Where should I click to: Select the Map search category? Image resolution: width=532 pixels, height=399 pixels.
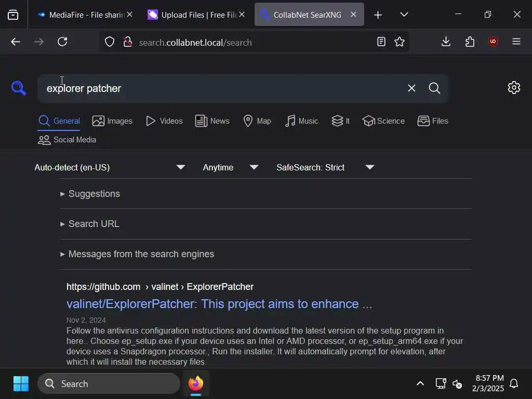(x=257, y=121)
